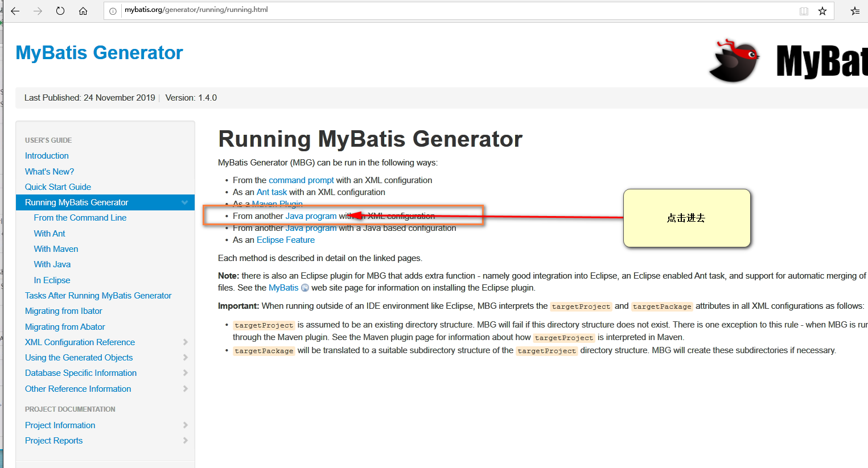Click the MyBatis Generator site title
Screen dimensions: 868x468
coord(99,53)
